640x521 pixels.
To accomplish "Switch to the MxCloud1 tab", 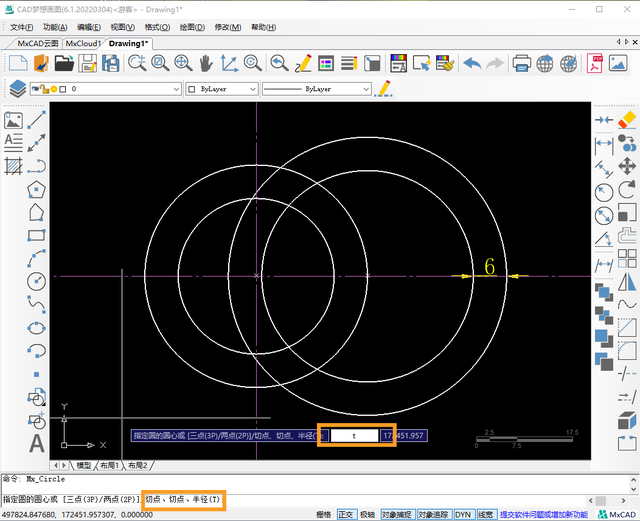I will pyautogui.click(x=83, y=44).
